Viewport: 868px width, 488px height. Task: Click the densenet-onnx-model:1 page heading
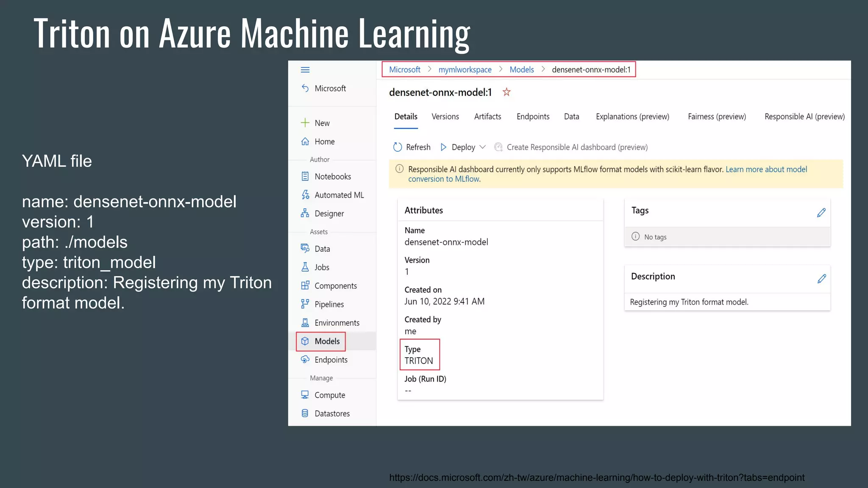(x=440, y=92)
